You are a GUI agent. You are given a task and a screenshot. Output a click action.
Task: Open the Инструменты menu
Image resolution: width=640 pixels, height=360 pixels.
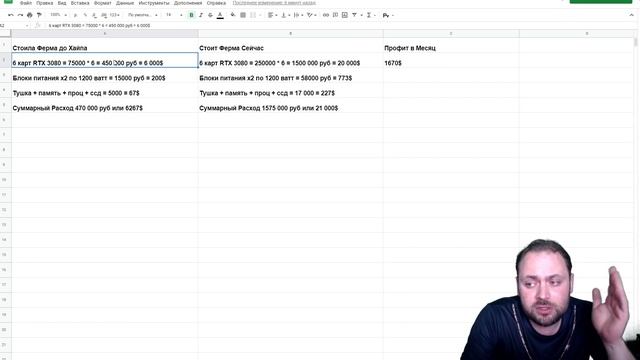click(x=154, y=3)
